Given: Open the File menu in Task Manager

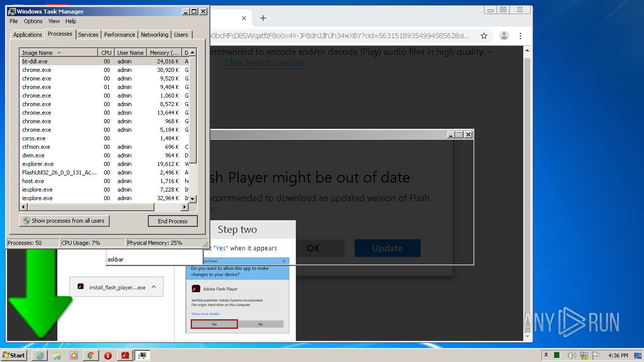Looking at the screenshot, I should [x=14, y=21].
